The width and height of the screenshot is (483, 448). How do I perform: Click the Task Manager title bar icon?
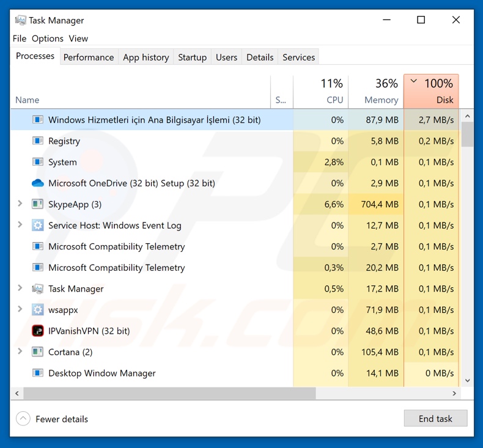21,20
